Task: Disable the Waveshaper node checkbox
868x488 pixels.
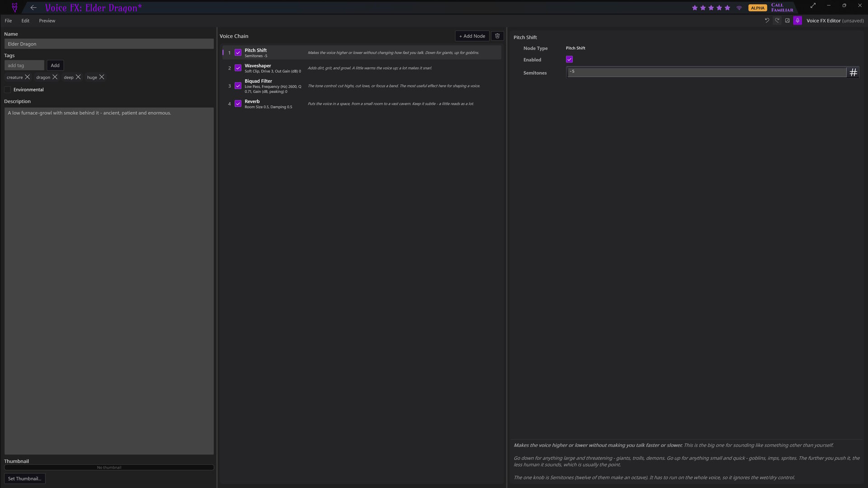Action: click(238, 68)
